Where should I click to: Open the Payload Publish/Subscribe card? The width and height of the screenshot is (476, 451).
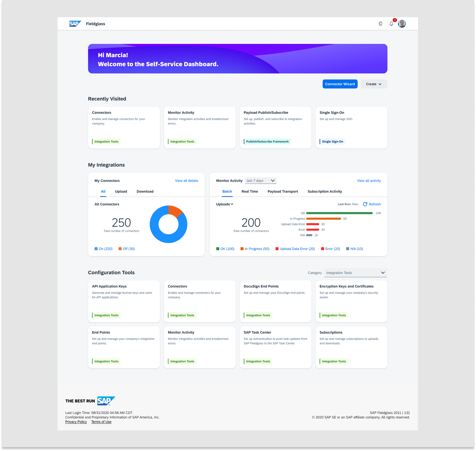coord(275,127)
